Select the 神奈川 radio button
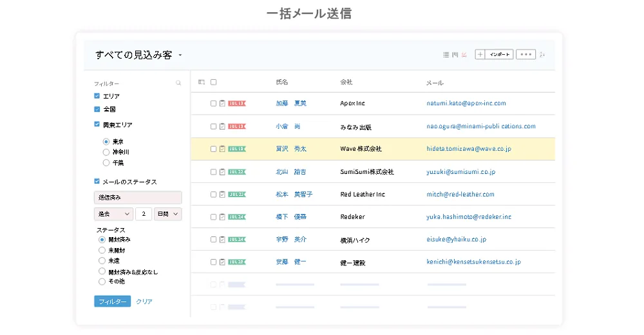Image resolution: width=644 pixels, height=335 pixels. pyautogui.click(x=106, y=152)
